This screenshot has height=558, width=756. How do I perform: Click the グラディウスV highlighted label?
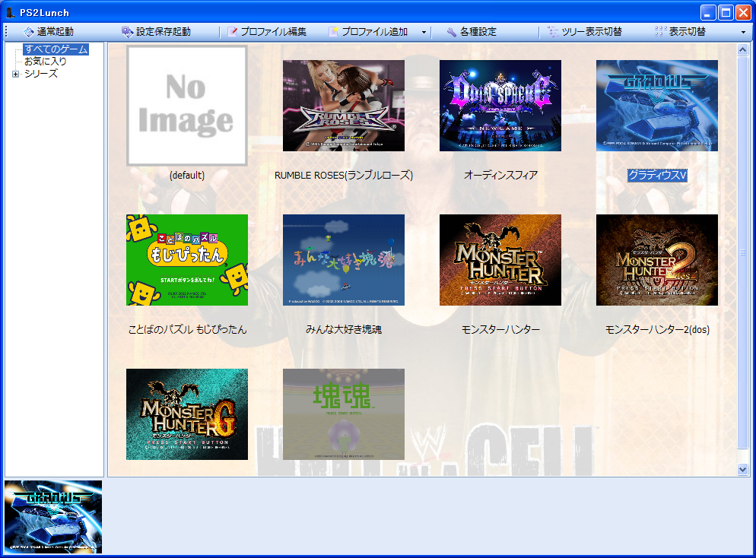[657, 176]
